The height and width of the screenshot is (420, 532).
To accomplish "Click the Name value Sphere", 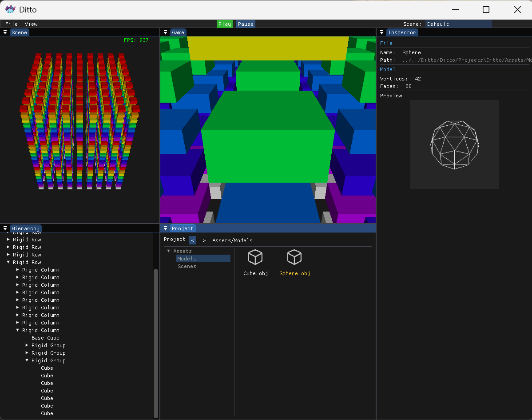I will click(x=412, y=52).
